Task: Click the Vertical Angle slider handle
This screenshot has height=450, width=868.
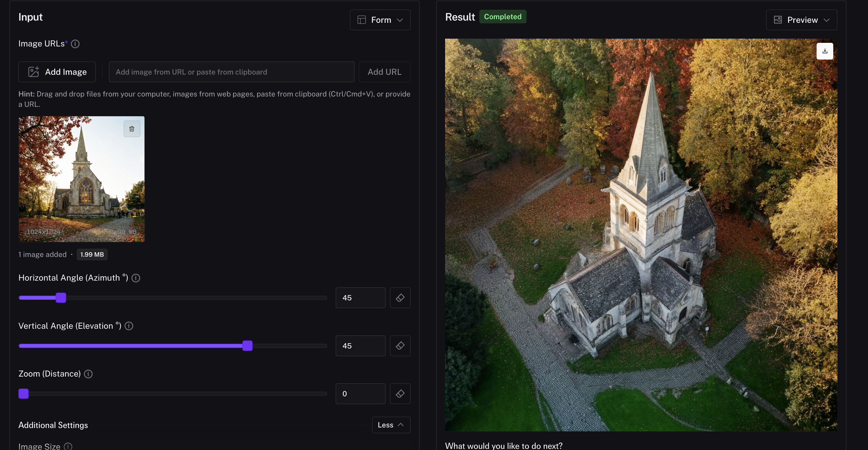Action: (x=247, y=346)
